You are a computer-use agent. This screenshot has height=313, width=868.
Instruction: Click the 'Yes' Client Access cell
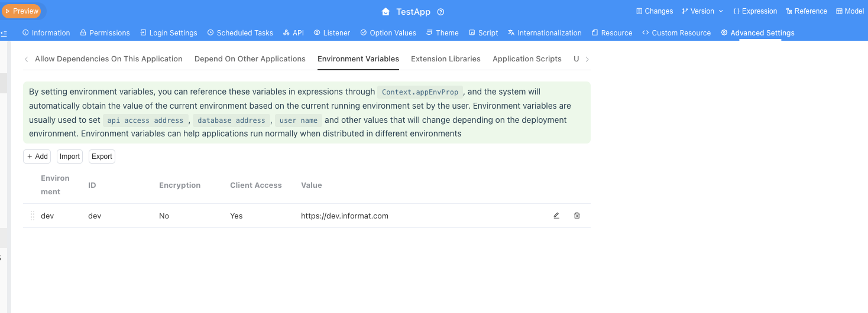tap(237, 216)
